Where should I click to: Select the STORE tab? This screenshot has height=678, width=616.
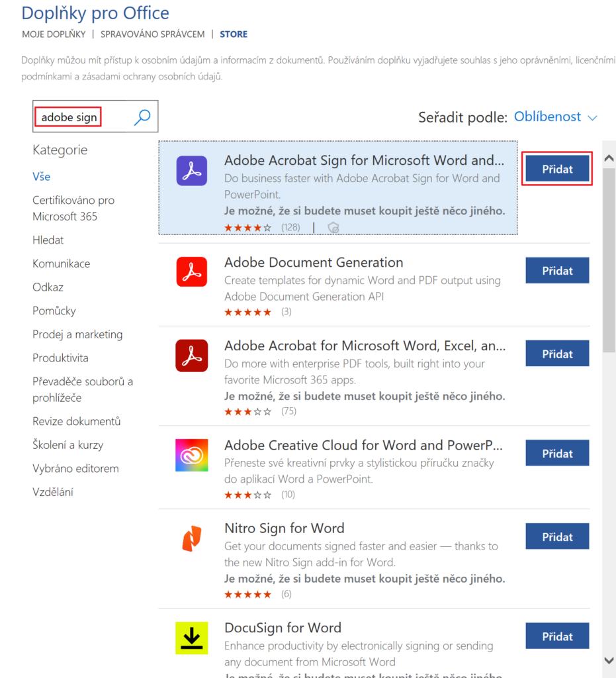click(x=234, y=34)
